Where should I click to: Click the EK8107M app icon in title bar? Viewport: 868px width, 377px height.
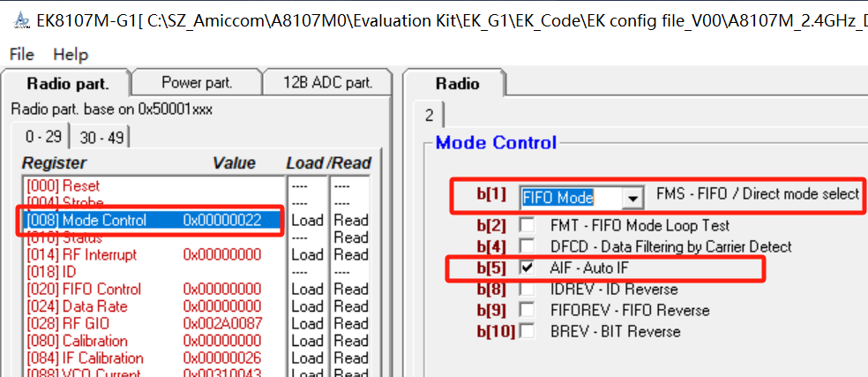click(x=21, y=21)
